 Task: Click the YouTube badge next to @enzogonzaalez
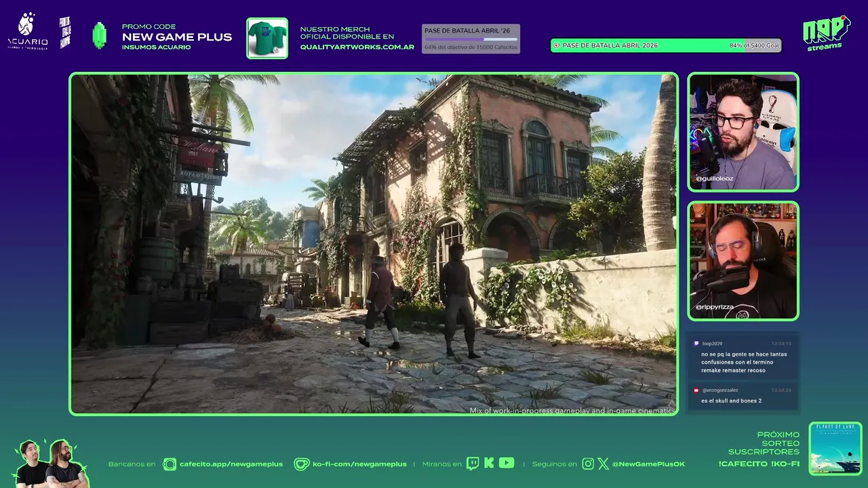click(696, 390)
